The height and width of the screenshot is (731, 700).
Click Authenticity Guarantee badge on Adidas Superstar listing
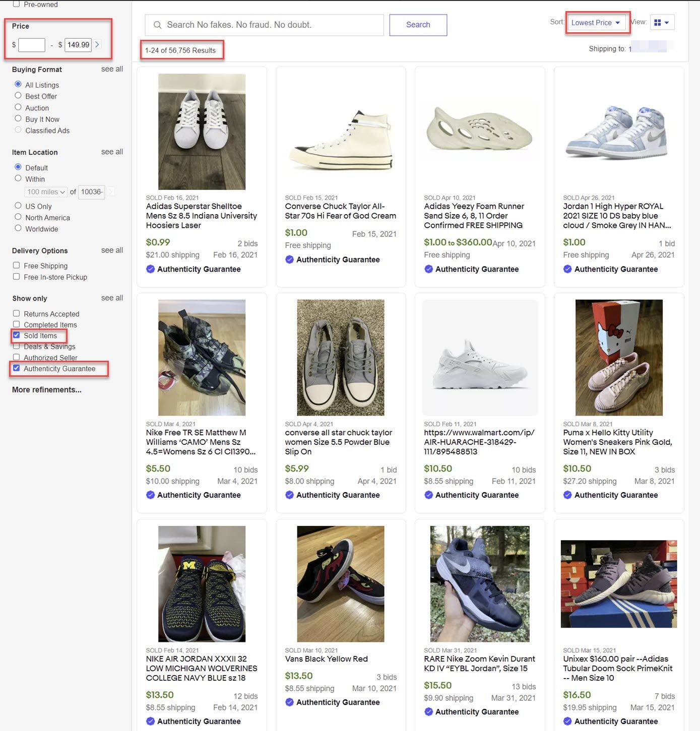point(194,269)
